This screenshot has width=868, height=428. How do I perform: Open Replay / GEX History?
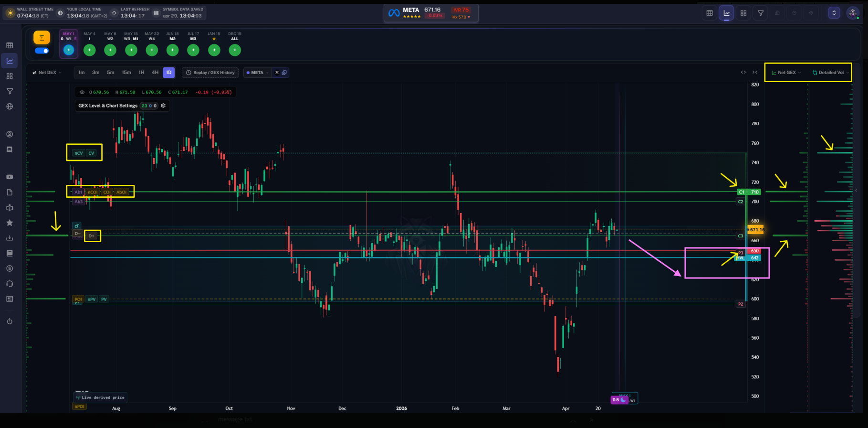coord(210,73)
